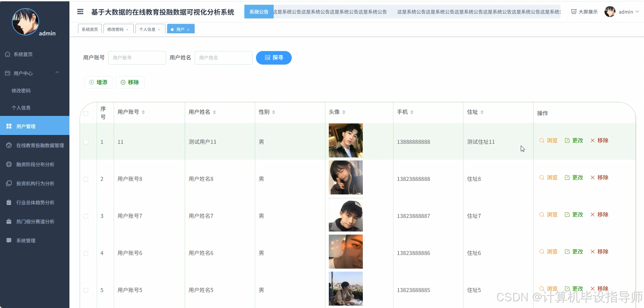Click 浏览 for 用户账号8 row
The width and height of the screenshot is (644, 308).
pyautogui.click(x=548, y=177)
